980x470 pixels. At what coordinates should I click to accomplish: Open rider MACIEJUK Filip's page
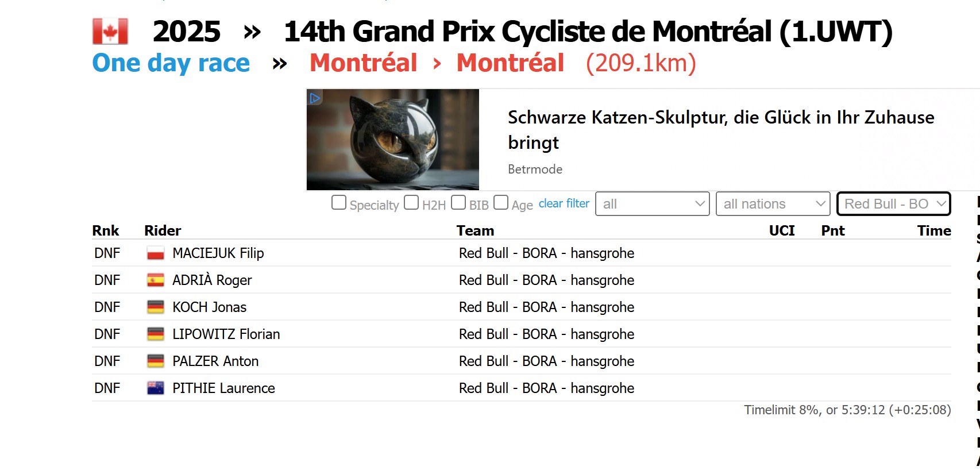pyautogui.click(x=218, y=253)
